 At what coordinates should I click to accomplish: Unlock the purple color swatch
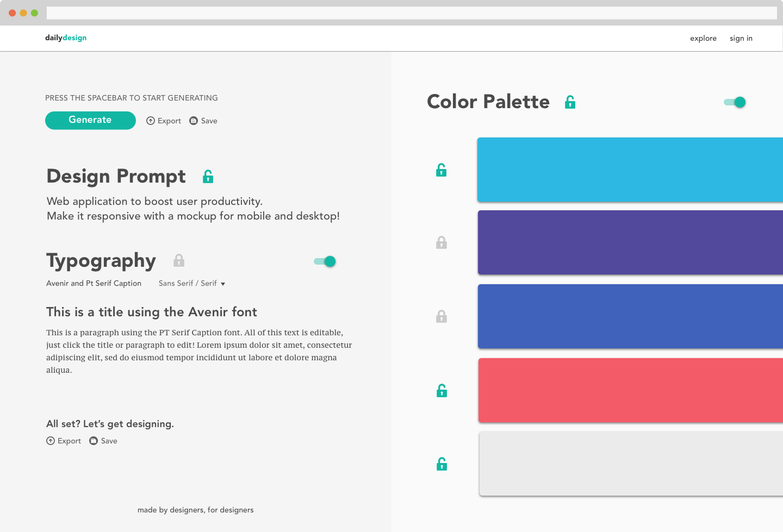[x=442, y=242]
